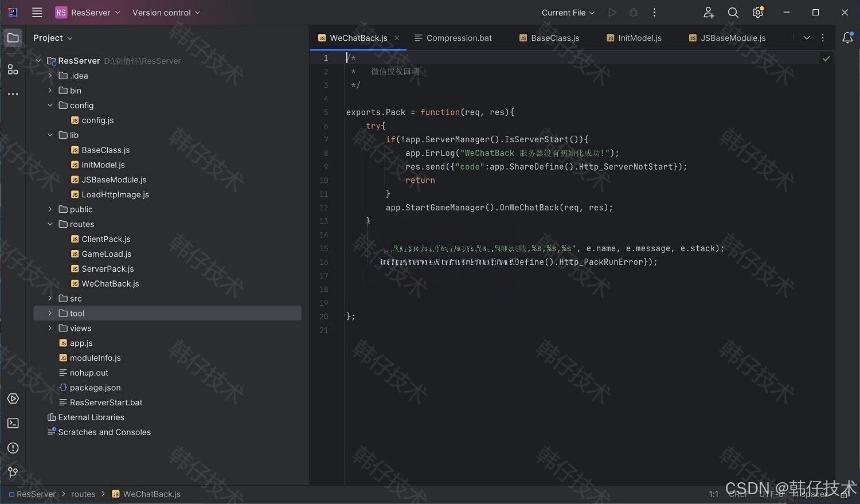Select Scratches and Consoles node
This screenshot has height=504, width=860.
click(x=99, y=432)
